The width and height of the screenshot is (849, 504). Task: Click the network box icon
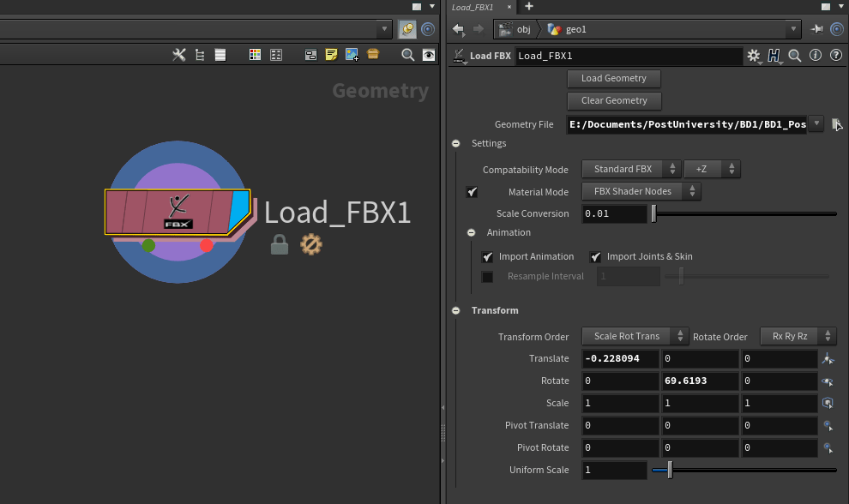point(311,55)
